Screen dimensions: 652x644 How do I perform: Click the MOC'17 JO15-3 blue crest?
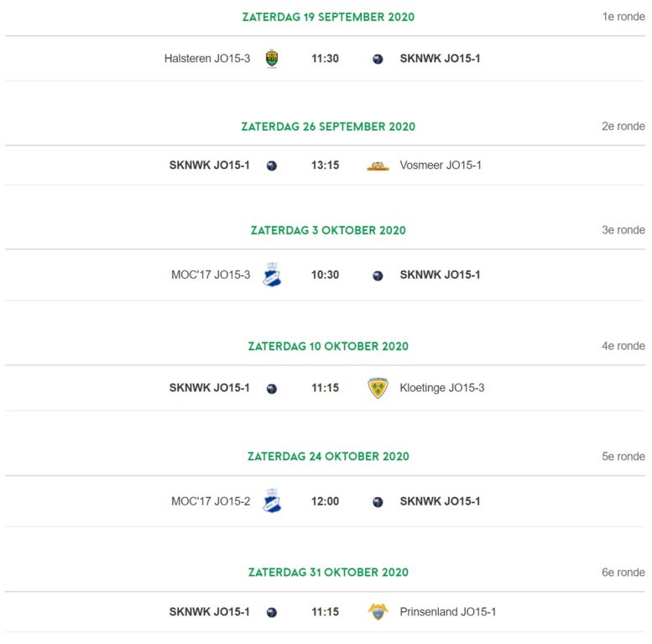tap(272, 275)
